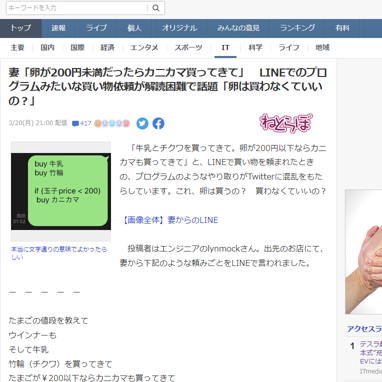The width and height of the screenshot is (382, 382).
Task: Open the ねとらぼ publisher logo
Action: point(286,123)
